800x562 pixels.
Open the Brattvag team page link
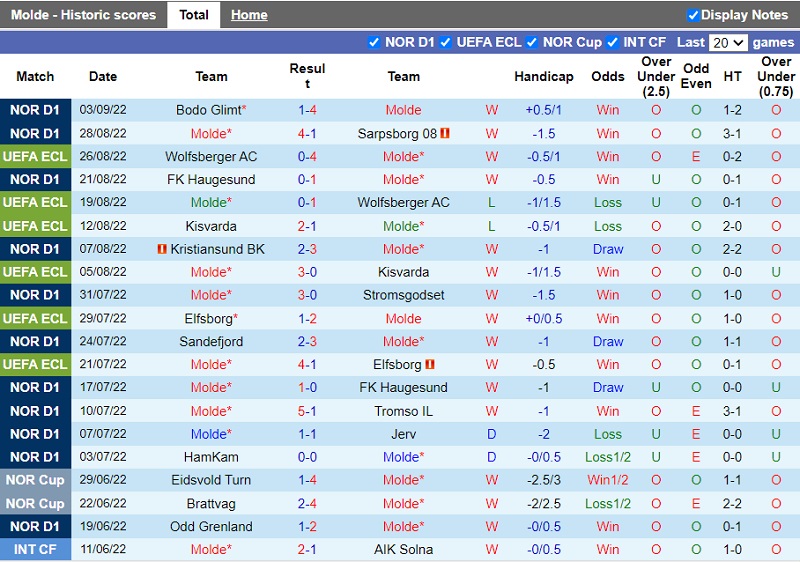pos(211,503)
